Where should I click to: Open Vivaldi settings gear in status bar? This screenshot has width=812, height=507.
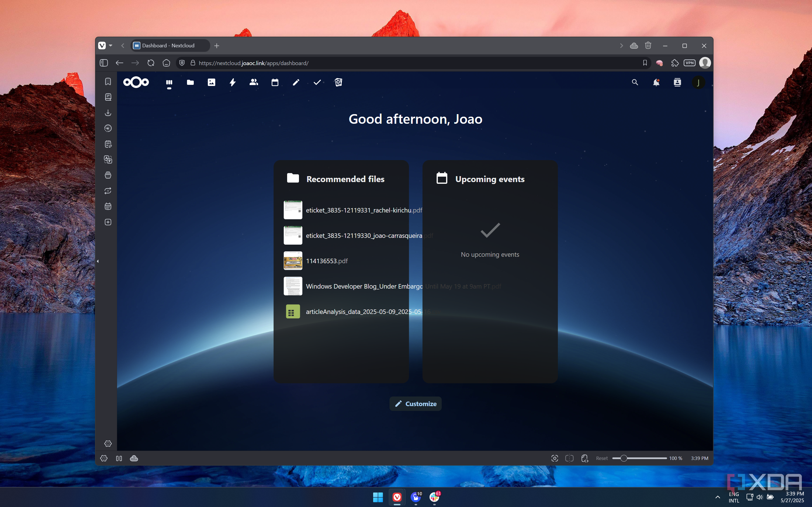coord(104,458)
